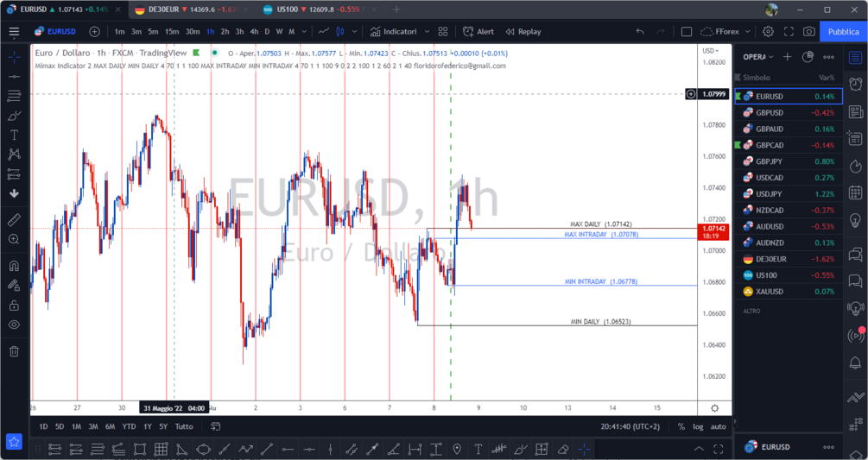Open a new tab with plus button
Screen dimensions: 868x460
coord(396,9)
